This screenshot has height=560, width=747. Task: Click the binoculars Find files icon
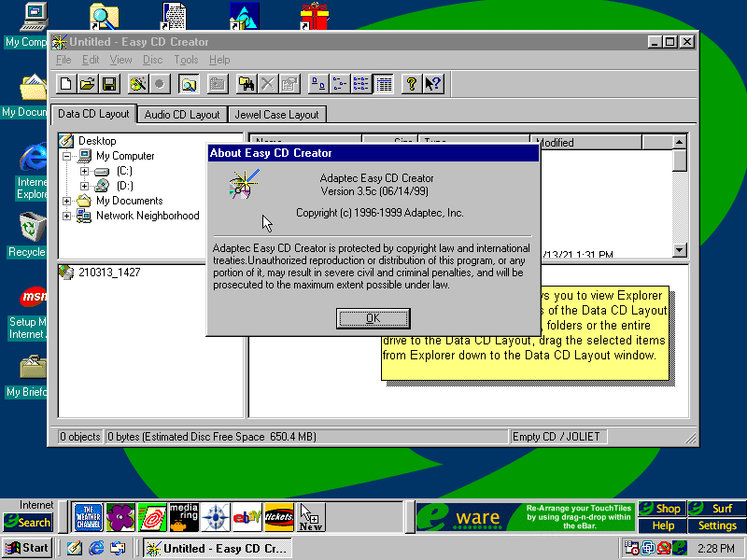coord(247,84)
